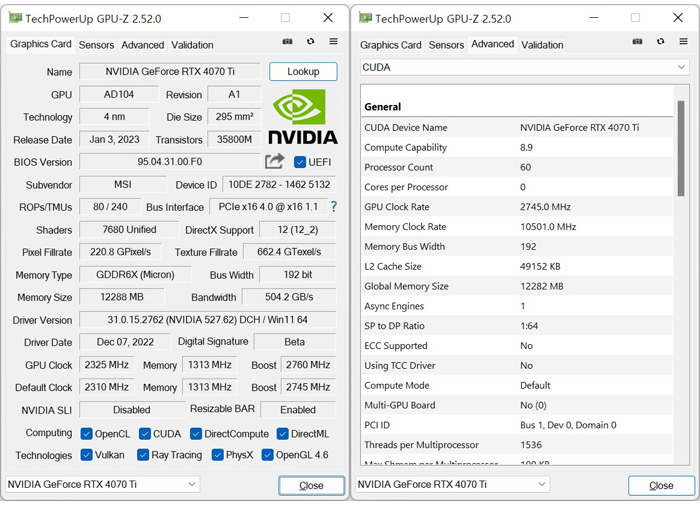Viewport: 700px width, 505px height.
Task: Toggle the UEFI checkbox
Action: (x=300, y=162)
